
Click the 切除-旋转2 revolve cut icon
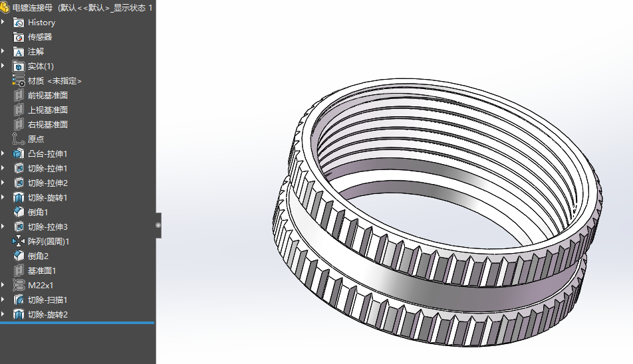[x=19, y=314]
